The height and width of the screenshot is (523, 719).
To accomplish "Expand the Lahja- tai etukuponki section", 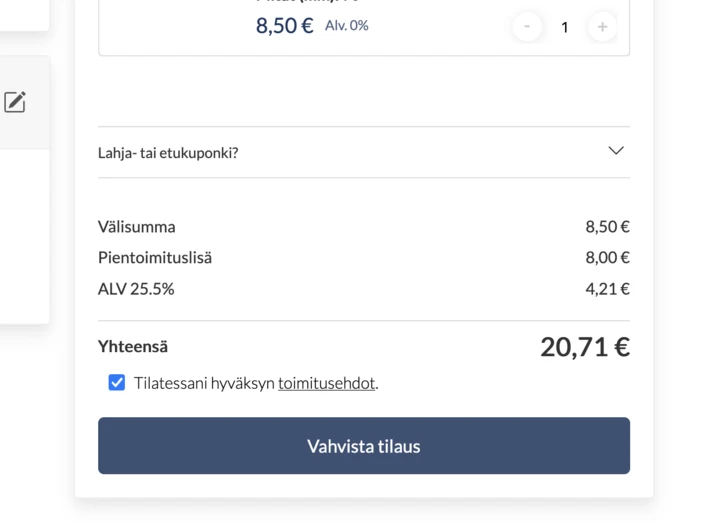I will pyautogui.click(x=364, y=152).
